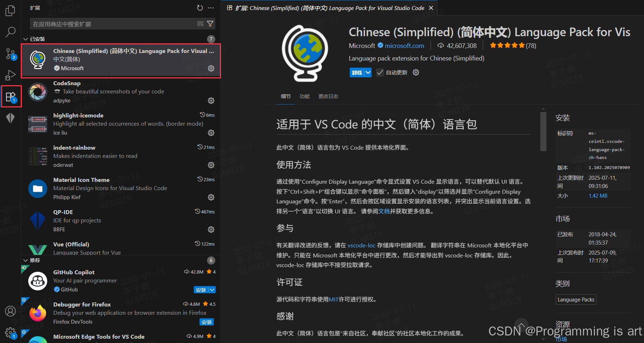Open the Explorer view in activity bar
This screenshot has height=343, width=644.
10,11
